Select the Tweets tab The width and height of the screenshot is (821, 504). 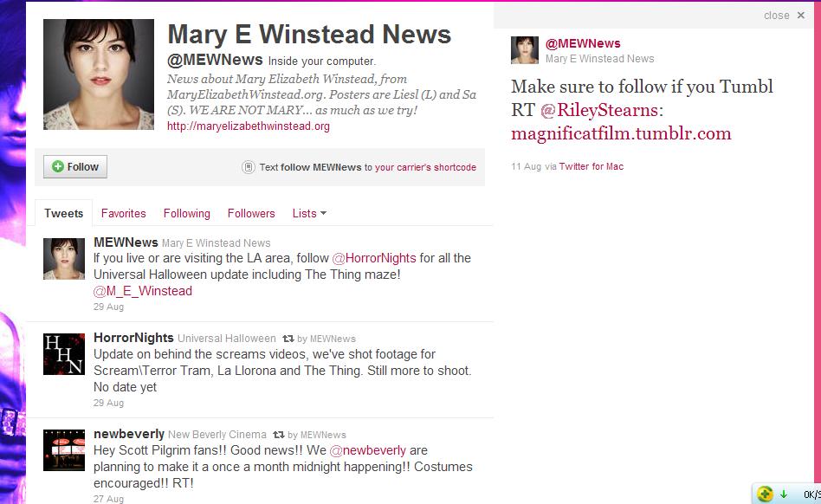pyautogui.click(x=63, y=213)
